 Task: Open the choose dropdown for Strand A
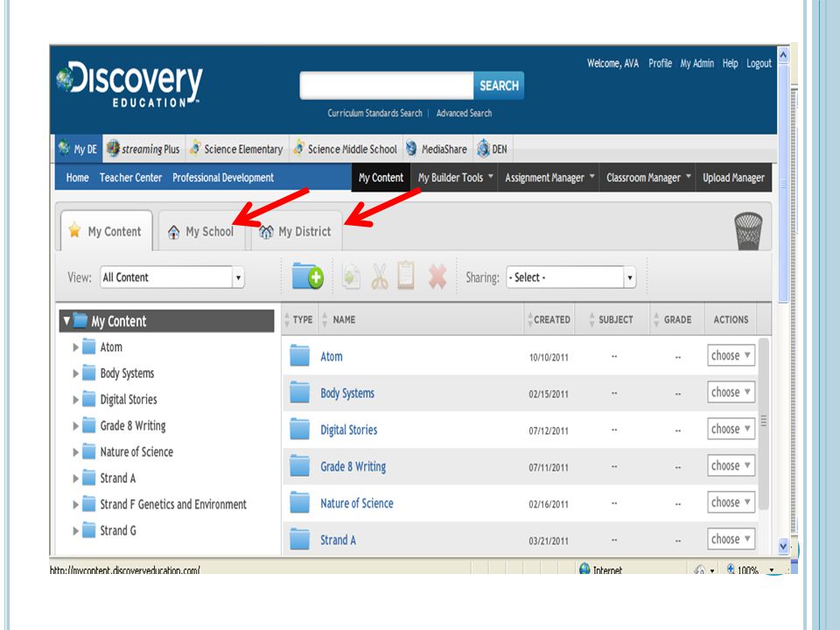point(731,539)
